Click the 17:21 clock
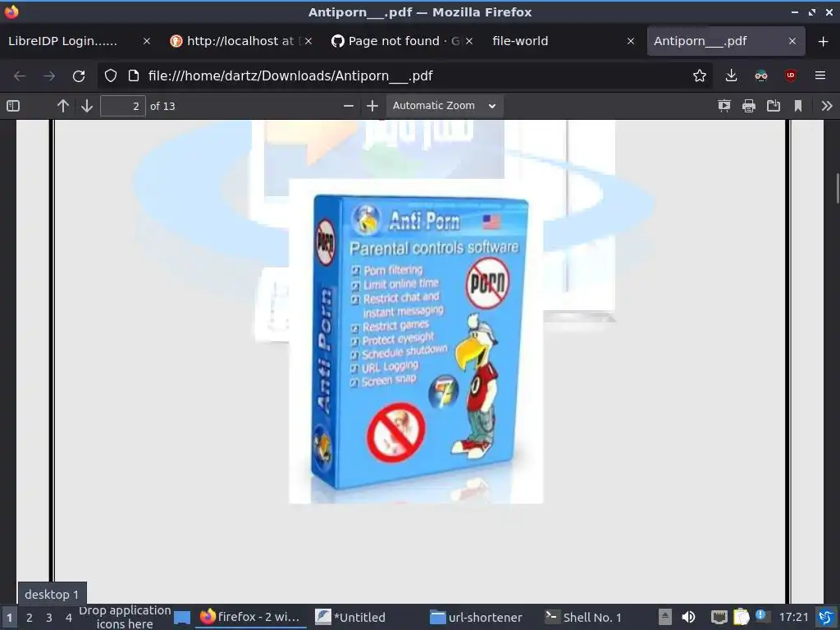This screenshot has width=840, height=630. (x=793, y=617)
